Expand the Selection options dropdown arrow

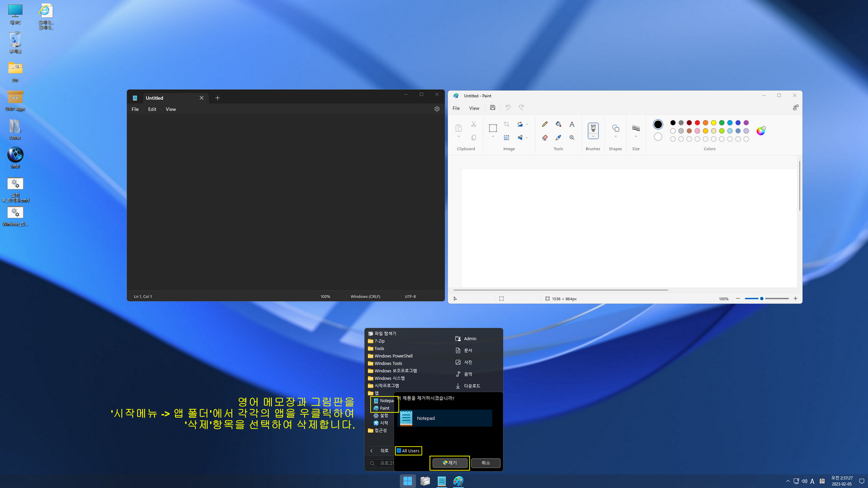[493, 137]
